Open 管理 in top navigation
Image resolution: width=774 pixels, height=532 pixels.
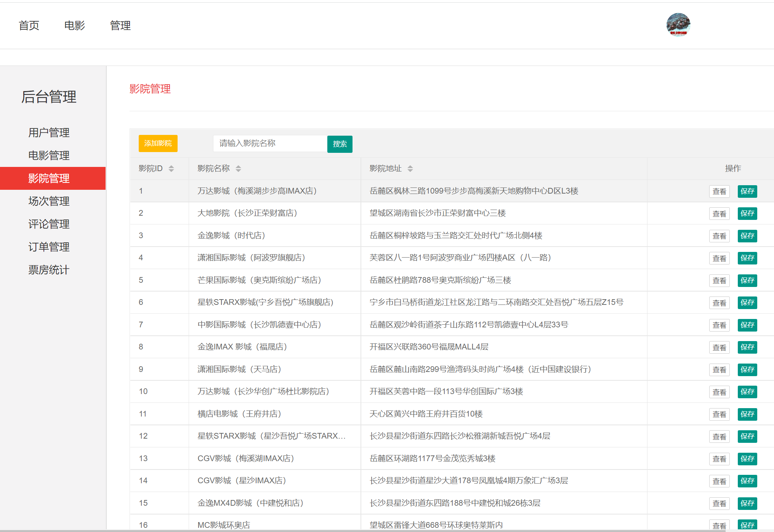click(x=120, y=26)
